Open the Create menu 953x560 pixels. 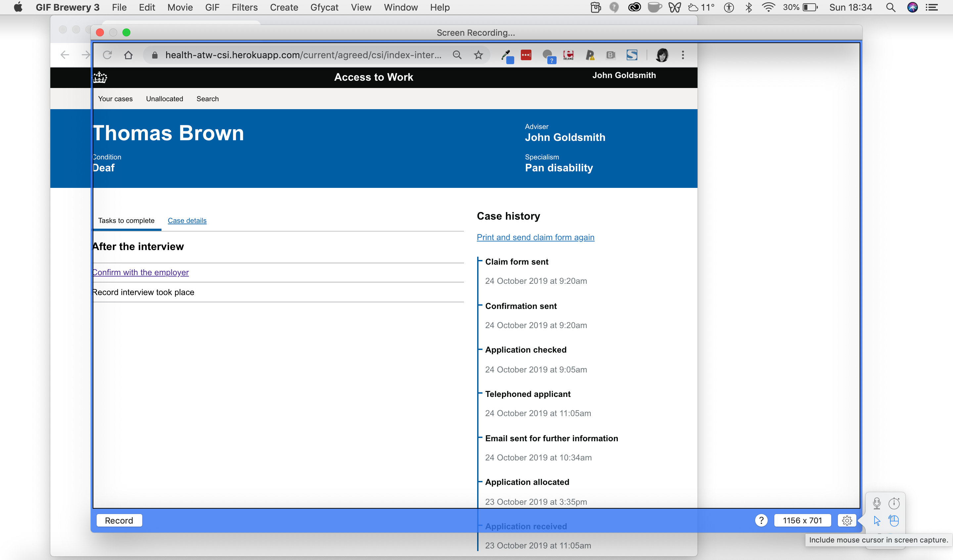284,7
